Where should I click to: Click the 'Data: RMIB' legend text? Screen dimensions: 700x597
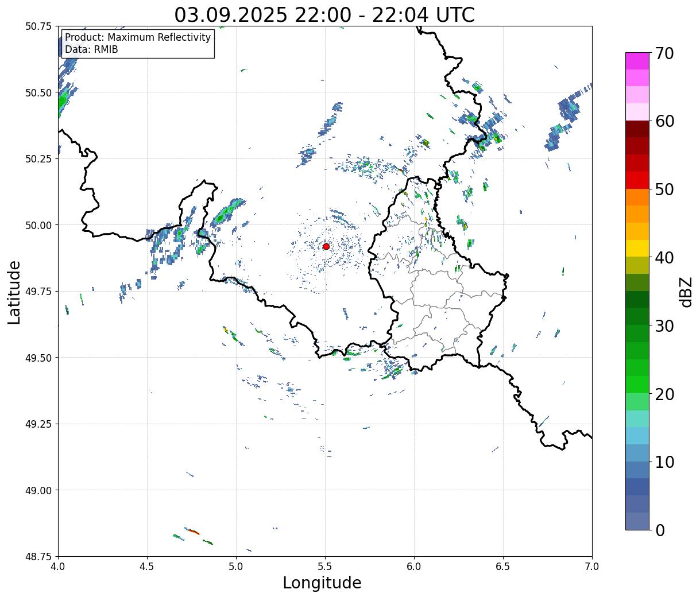click(x=91, y=49)
